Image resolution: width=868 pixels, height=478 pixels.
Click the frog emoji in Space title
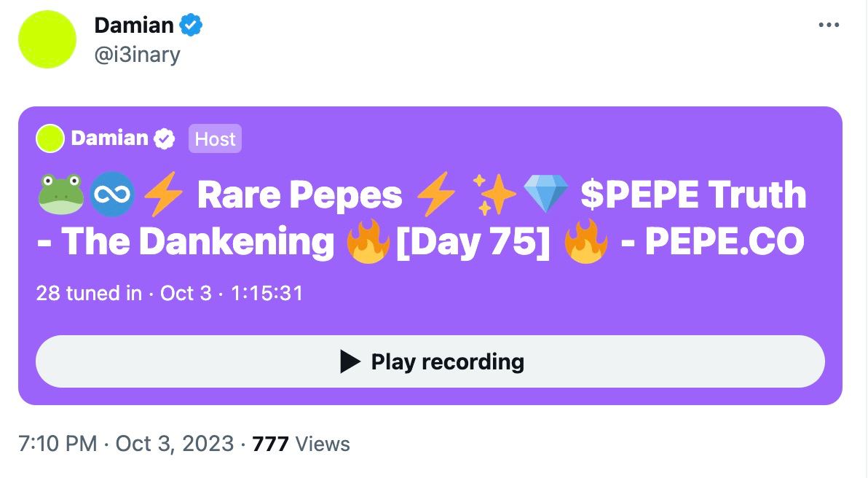(61, 195)
